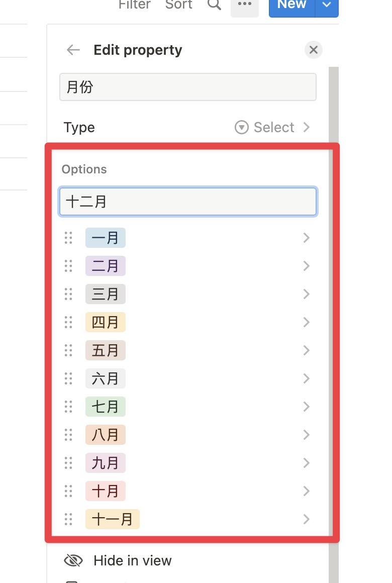Click the blue New button

[292, 5]
